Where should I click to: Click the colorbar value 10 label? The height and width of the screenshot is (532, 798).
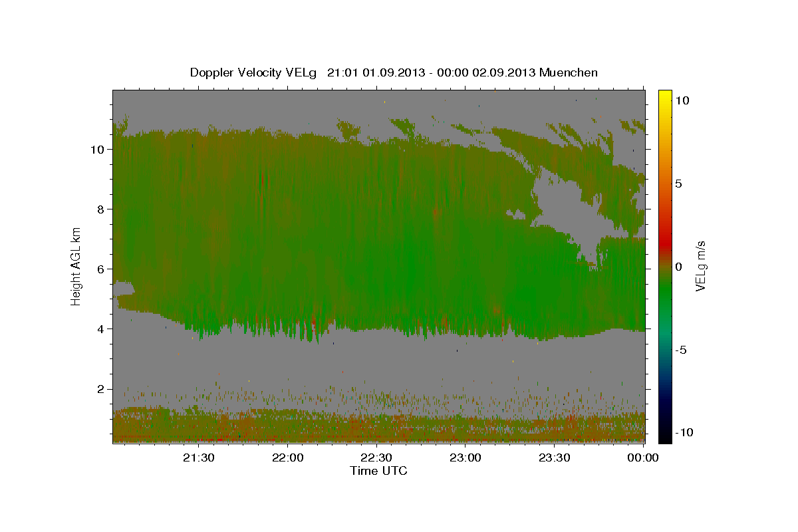(x=682, y=100)
